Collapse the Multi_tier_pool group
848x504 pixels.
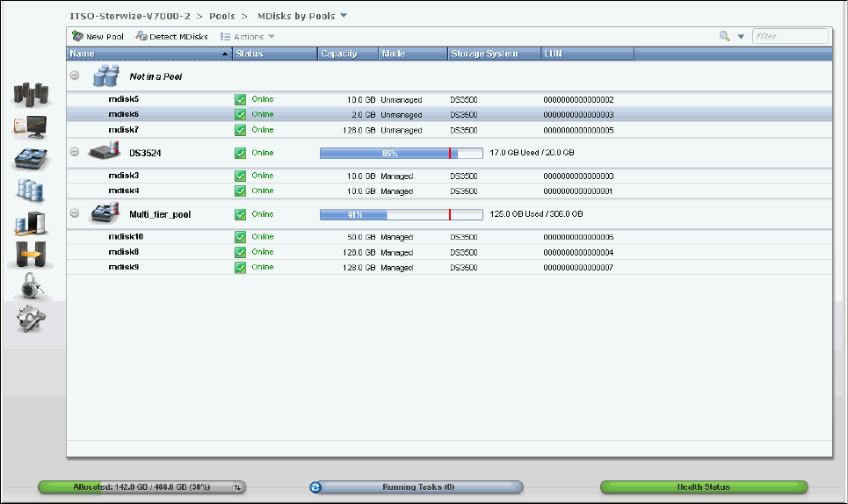point(75,213)
